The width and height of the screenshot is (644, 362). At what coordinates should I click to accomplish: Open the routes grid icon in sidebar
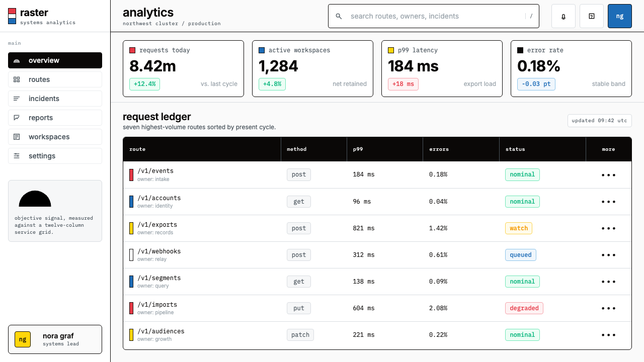click(17, 79)
